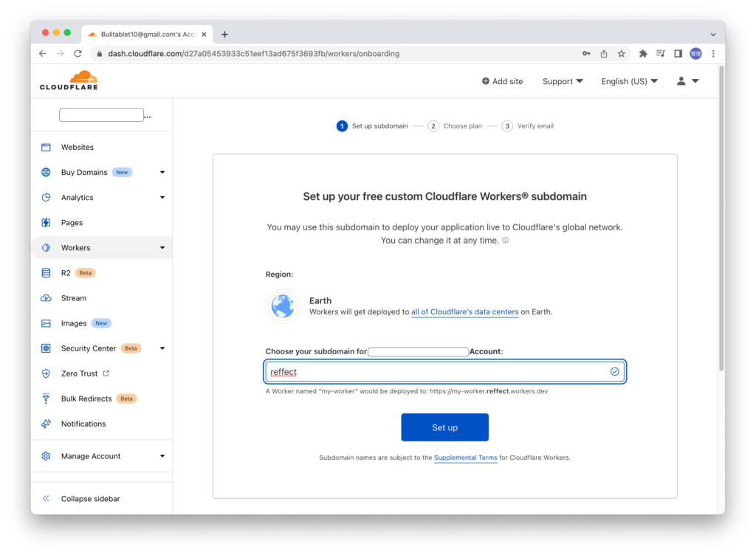Open the Support dropdown menu
This screenshot has height=555, width=756.
point(563,81)
